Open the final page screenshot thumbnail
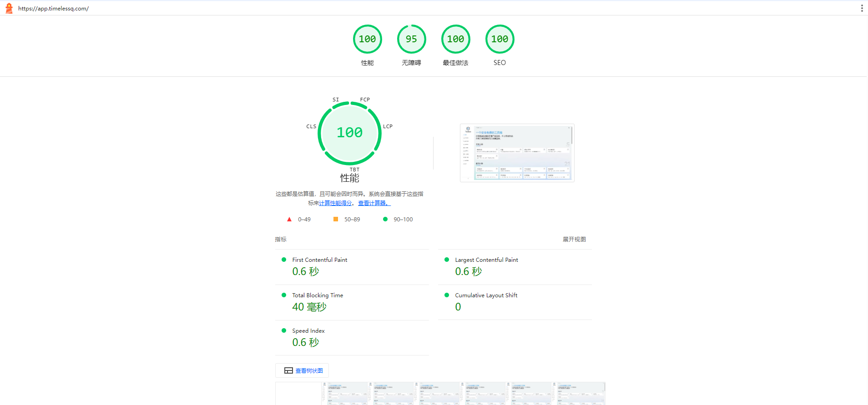Image resolution: width=868 pixels, height=405 pixels. (517, 153)
